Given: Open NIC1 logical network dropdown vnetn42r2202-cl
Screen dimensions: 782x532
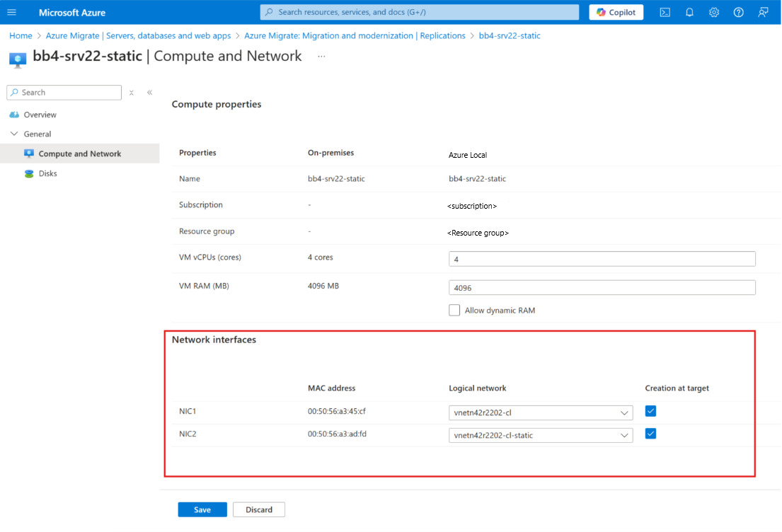Looking at the screenshot, I should coord(541,413).
